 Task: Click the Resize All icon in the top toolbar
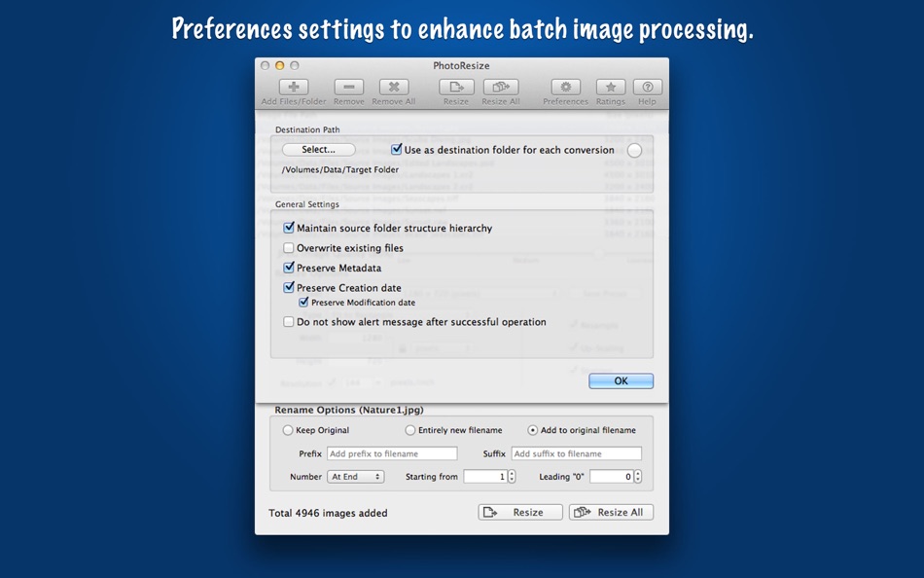[x=501, y=88]
